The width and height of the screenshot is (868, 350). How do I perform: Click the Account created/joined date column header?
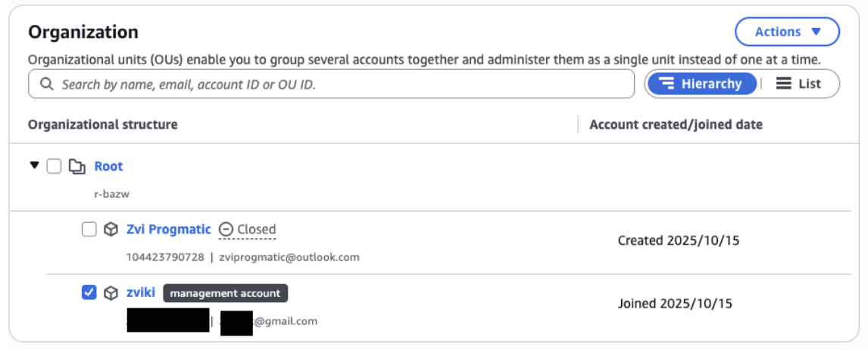676,124
